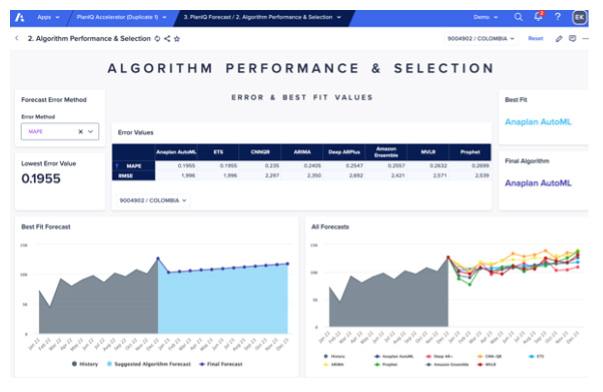This screenshot has width=603, height=392.
Task: Toggle Suggested Algorithm Forecast legend item
Action: pos(148,364)
